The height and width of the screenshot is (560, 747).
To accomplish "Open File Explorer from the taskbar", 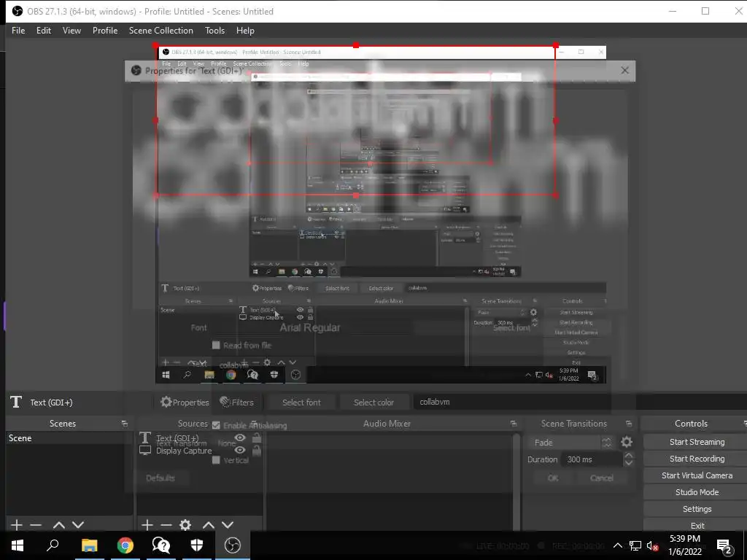I will [x=89, y=545].
